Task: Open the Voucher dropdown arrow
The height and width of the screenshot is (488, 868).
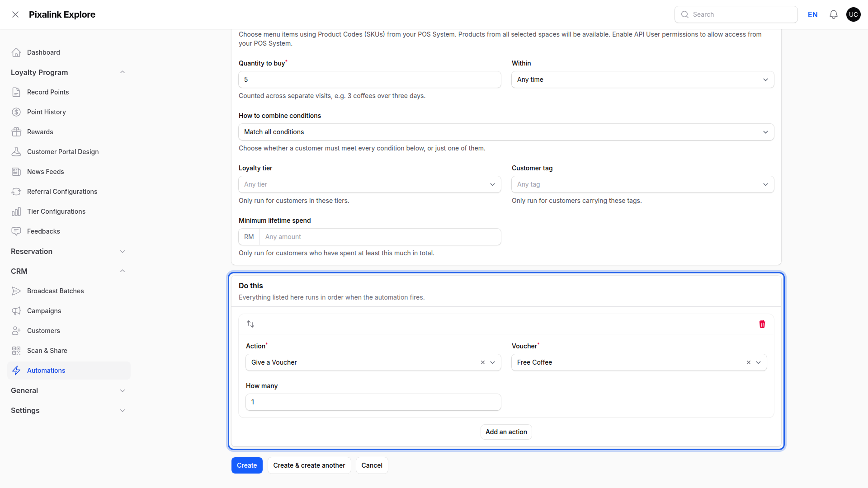Action: click(x=759, y=362)
